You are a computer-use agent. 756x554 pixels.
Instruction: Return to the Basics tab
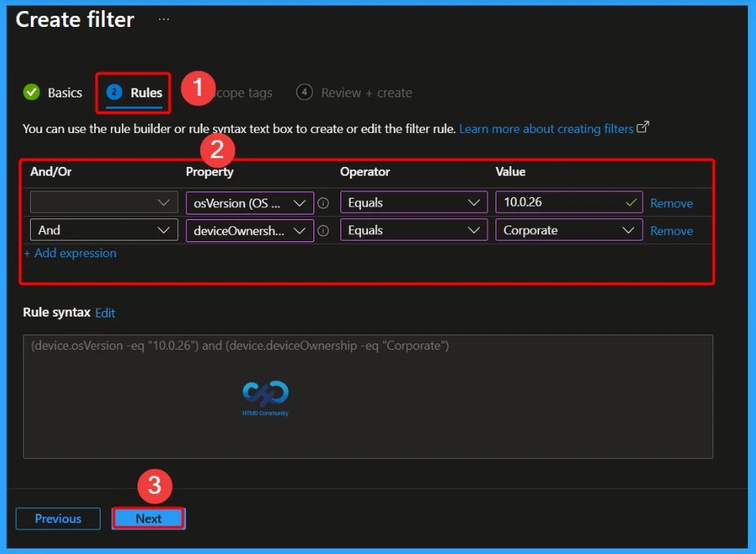[x=63, y=92]
